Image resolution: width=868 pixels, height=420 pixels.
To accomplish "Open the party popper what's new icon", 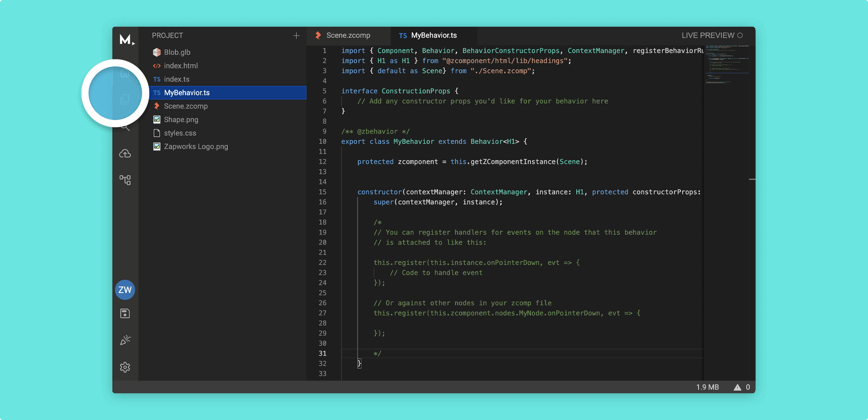I will (x=125, y=340).
